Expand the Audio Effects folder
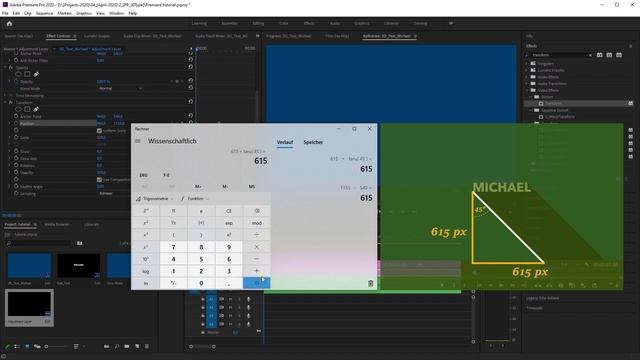 (527, 77)
